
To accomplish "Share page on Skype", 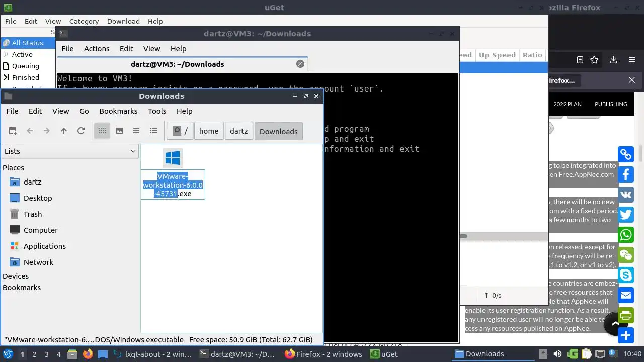I will [x=626, y=275].
